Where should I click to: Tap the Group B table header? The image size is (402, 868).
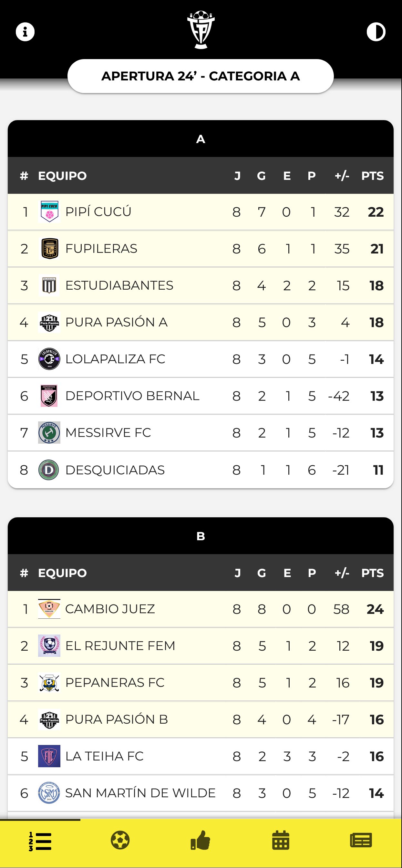tap(201, 536)
